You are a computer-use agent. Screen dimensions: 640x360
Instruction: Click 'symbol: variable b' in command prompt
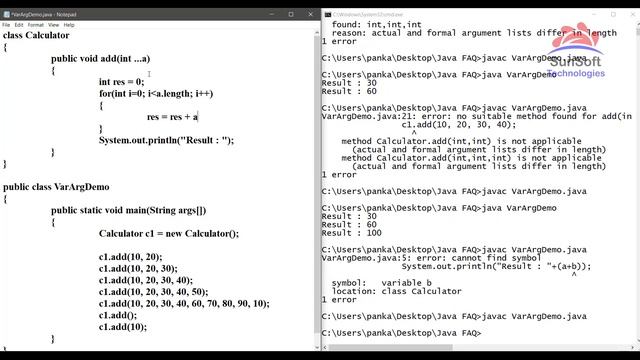382,283
